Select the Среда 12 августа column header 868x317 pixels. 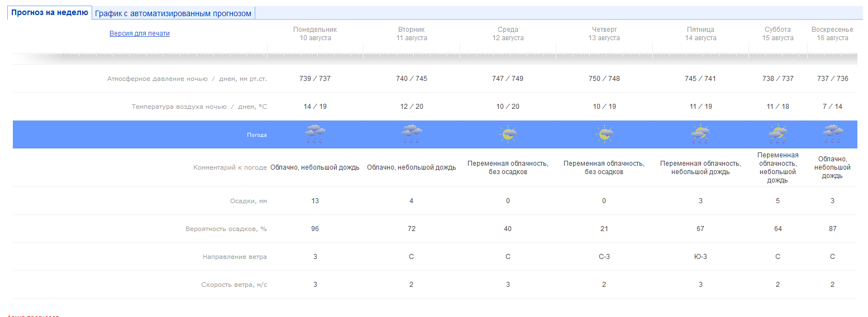tap(508, 33)
